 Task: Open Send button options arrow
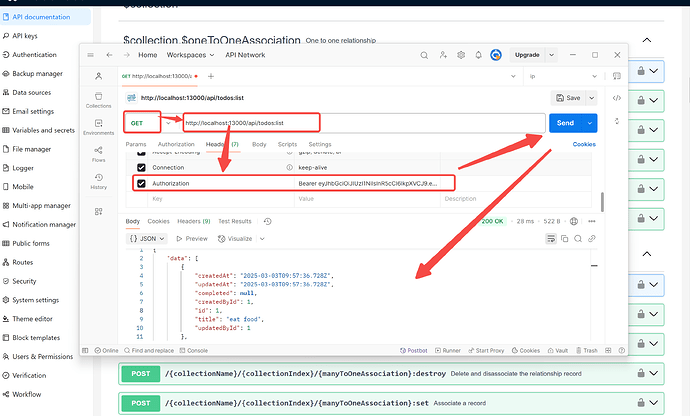[590, 123]
